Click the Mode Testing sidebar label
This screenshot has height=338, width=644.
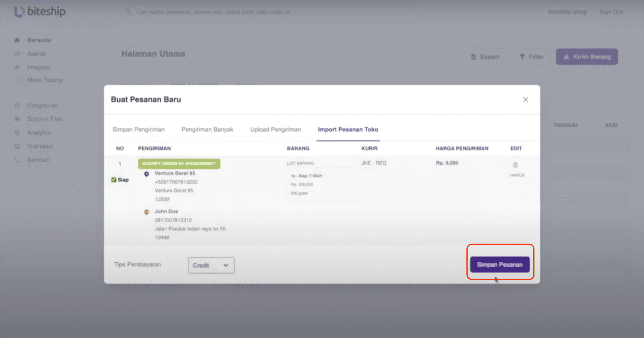pos(45,80)
